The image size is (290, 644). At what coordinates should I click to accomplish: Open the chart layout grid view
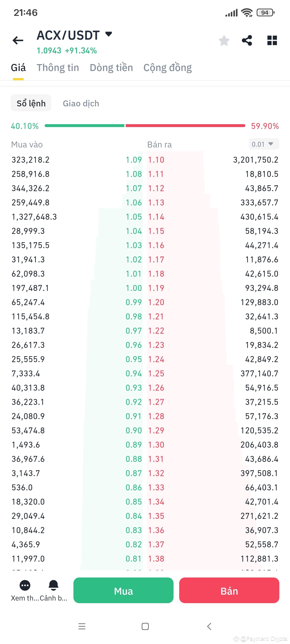[x=272, y=40]
